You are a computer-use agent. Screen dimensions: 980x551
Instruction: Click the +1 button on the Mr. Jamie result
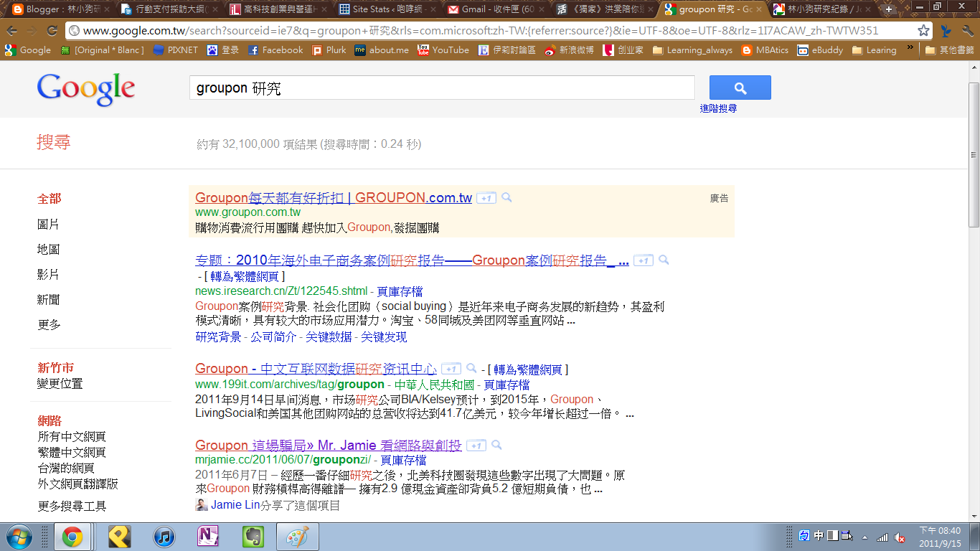click(x=476, y=446)
